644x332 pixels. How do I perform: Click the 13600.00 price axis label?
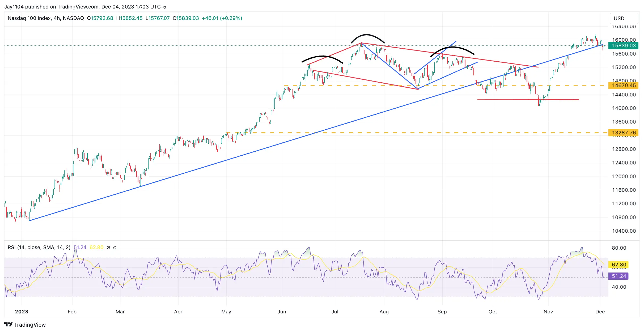(x=624, y=122)
